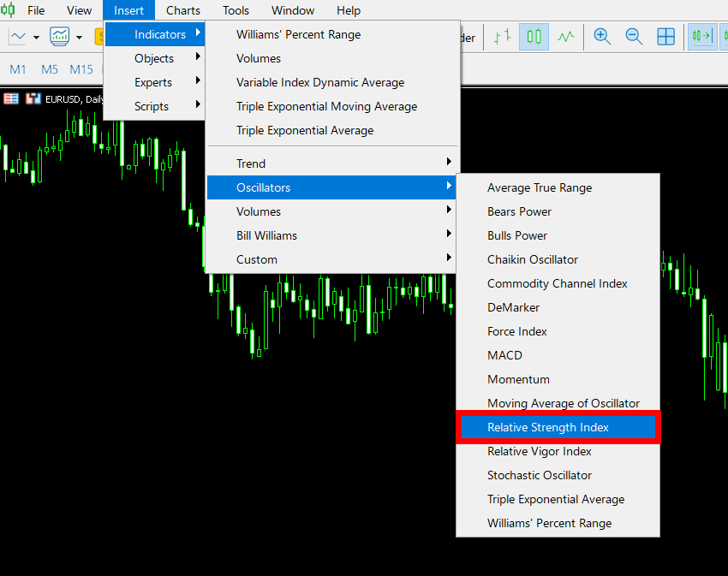
Task: Click the MetaTrader application logo icon
Action: coord(6,10)
